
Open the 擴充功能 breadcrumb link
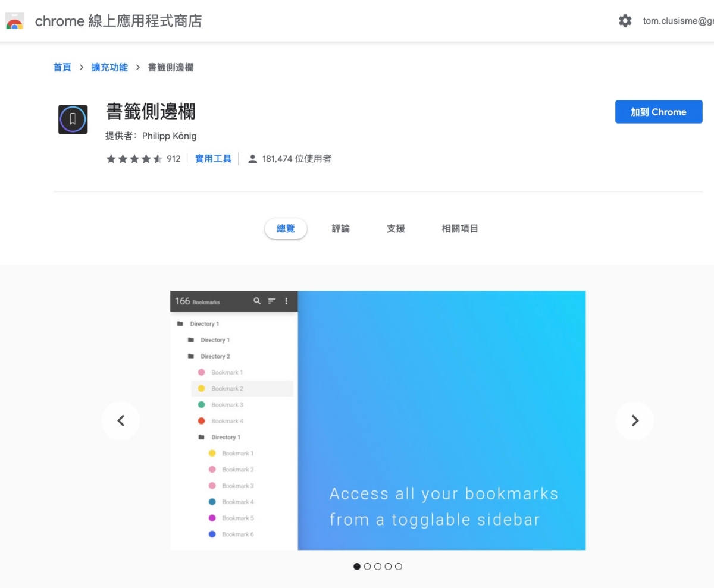(109, 67)
